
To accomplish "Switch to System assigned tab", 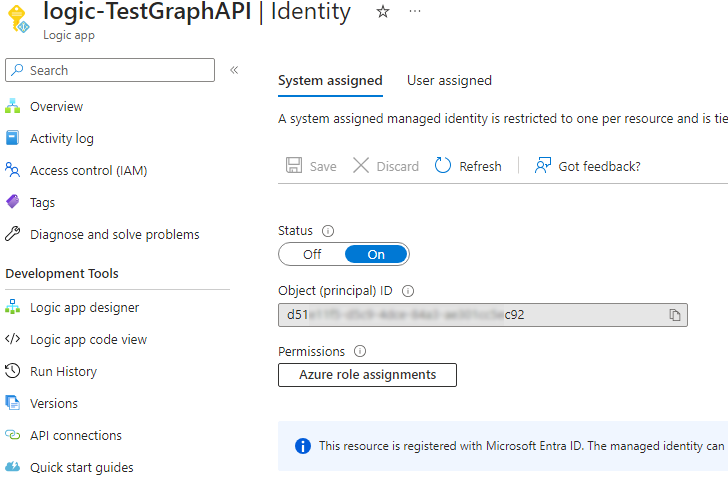I will click(x=330, y=81).
